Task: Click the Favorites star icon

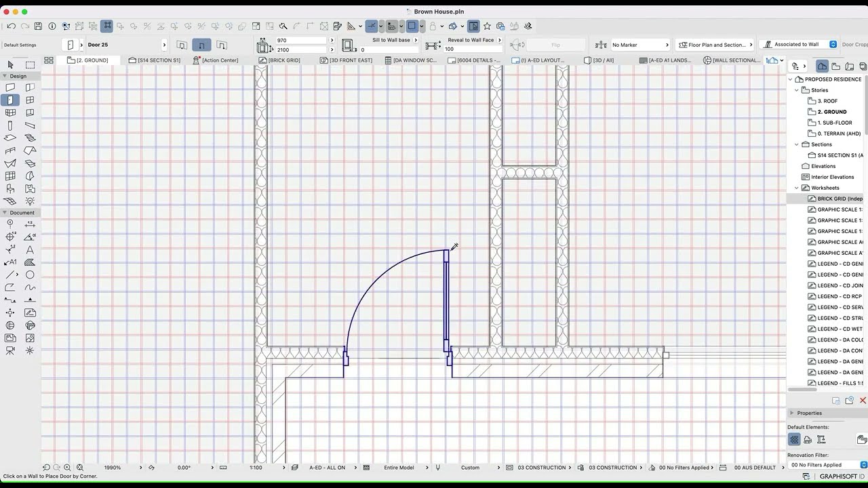Action: coord(487,26)
